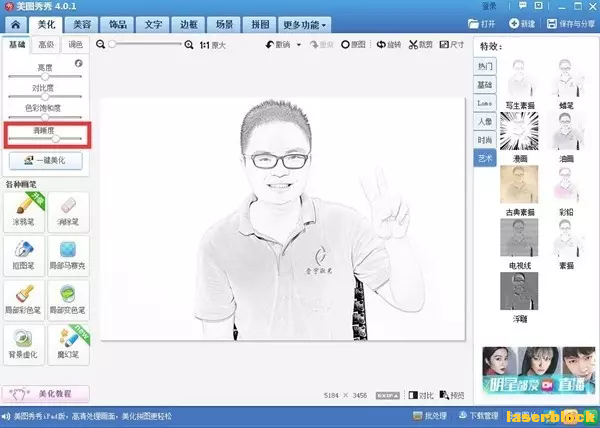Select the 魔幻笔 magic pen tool
This screenshot has width=600, height=428.
click(x=68, y=345)
